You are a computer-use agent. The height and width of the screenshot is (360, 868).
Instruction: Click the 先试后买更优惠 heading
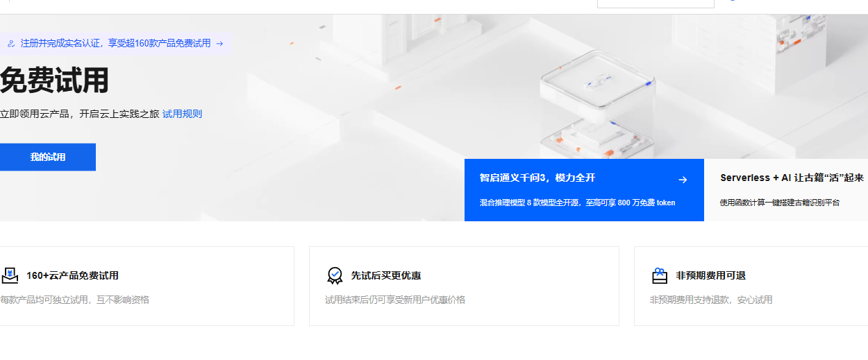point(386,275)
